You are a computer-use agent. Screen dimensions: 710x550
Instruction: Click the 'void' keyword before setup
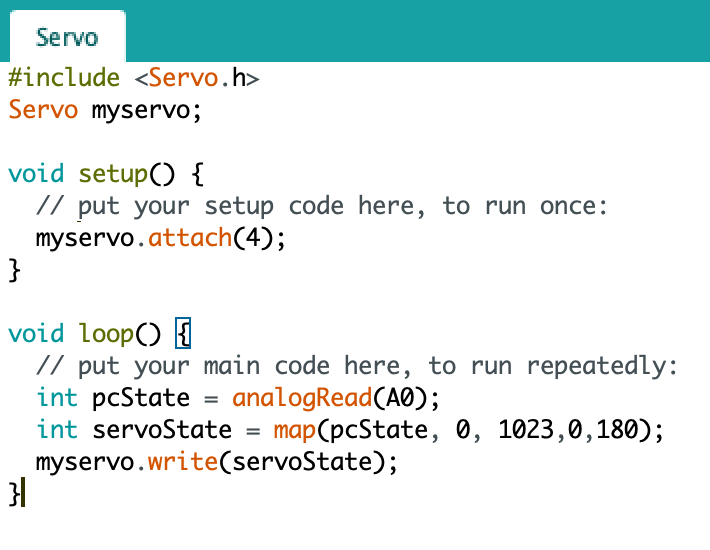(36, 174)
